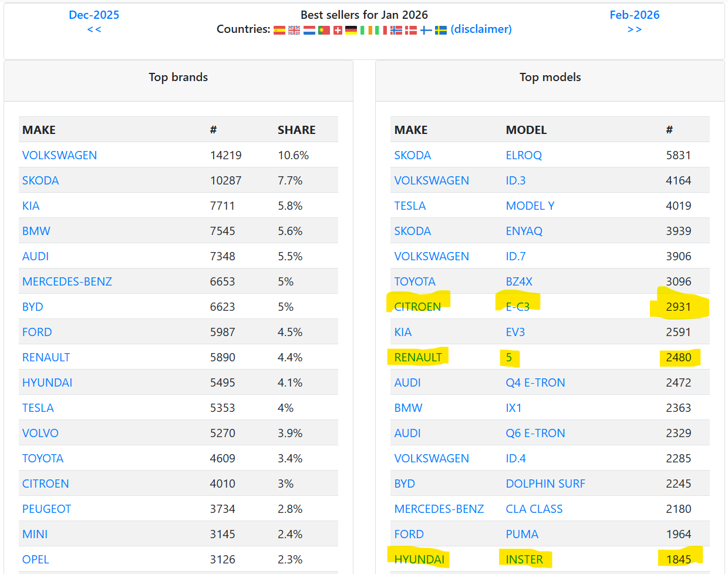The image size is (728, 574).
Task: Click the Netherlands flag icon
Action: pos(309,30)
